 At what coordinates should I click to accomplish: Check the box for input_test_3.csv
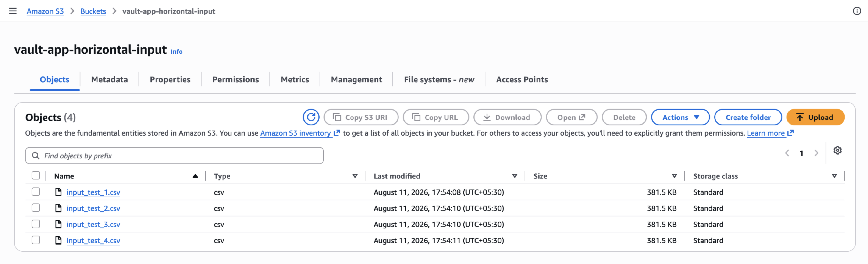36,224
